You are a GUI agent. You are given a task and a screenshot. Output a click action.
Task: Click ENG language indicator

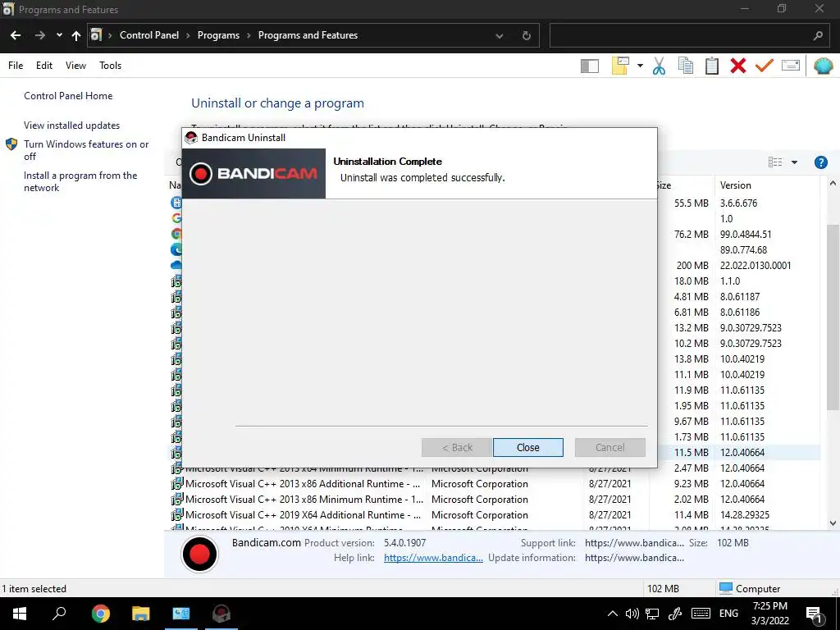[x=728, y=614]
